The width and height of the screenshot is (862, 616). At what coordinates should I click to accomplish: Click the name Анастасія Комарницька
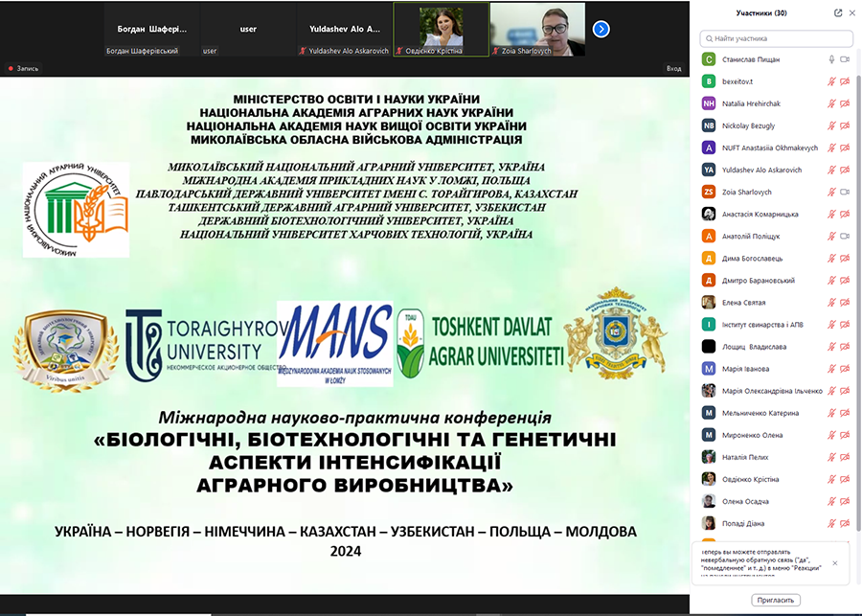[760, 214]
